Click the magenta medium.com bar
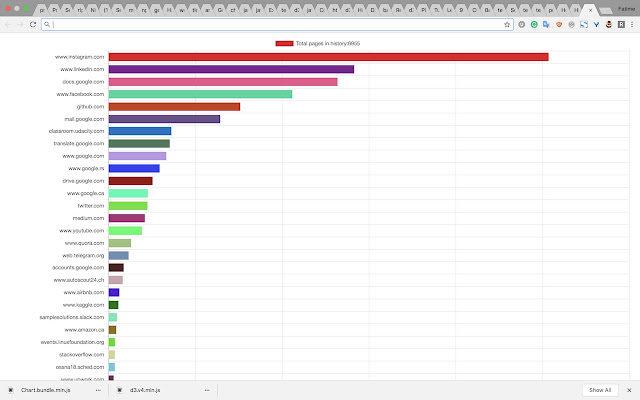Viewport: 640px width, 400px height. (x=127, y=218)
